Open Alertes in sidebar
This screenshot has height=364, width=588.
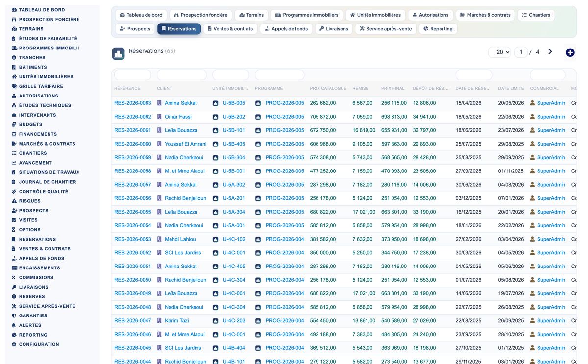coord(26,325)
